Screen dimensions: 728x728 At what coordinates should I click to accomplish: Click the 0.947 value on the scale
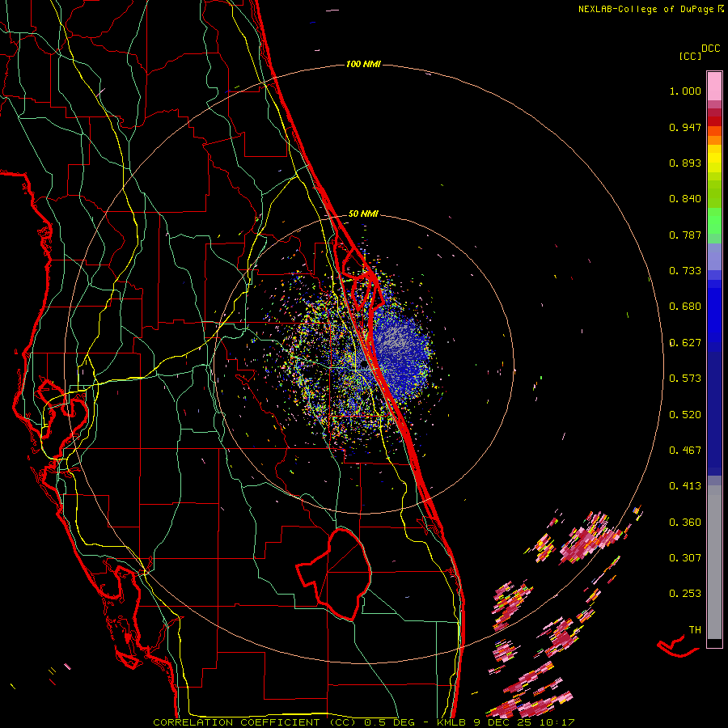pyautogui.click(x=685, y=127)
